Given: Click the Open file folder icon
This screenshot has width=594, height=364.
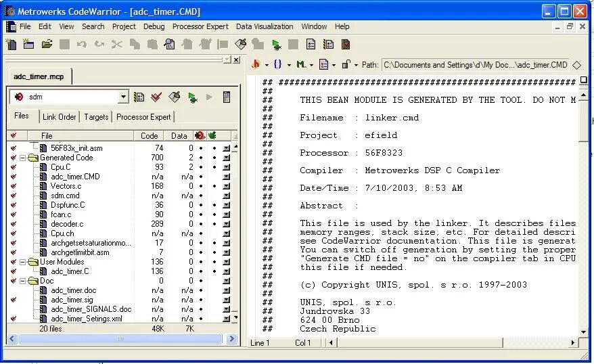Looking at the screenshot, I should 47,45.
